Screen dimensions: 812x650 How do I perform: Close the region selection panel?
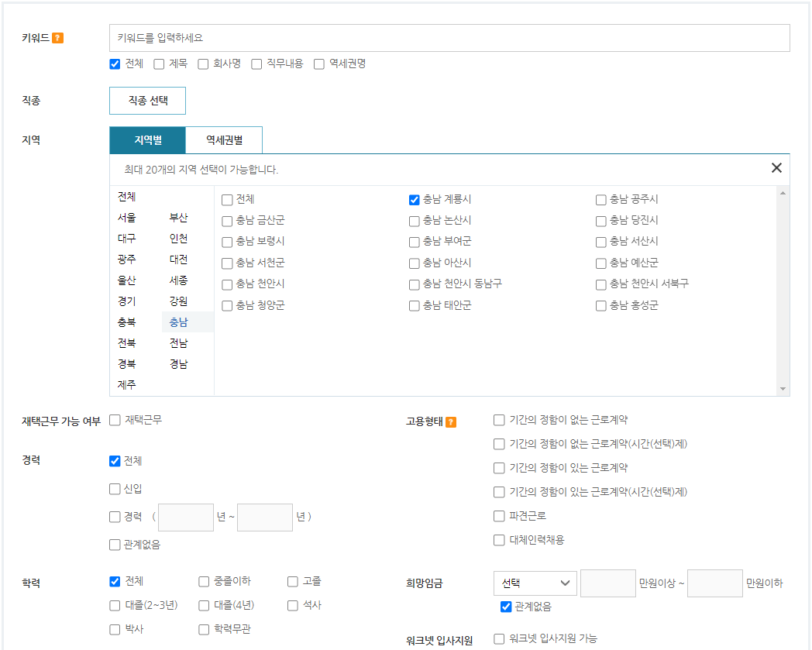coord(776,167)
